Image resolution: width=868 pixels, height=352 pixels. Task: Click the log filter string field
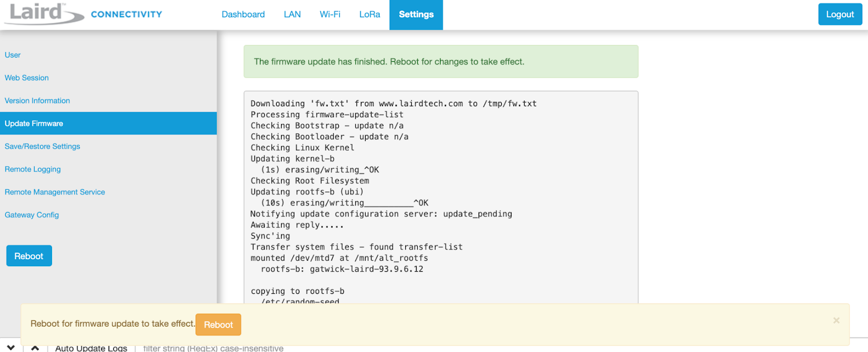(x=213, y=348)
